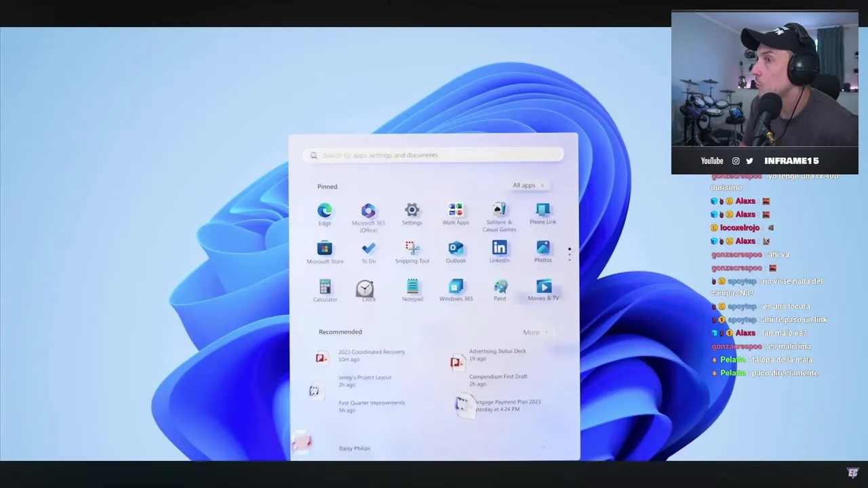This screenshot has width=868, height=488.
Task: Open Mortgage Payment Plan 2023 file
Action: tap(498, 405)
